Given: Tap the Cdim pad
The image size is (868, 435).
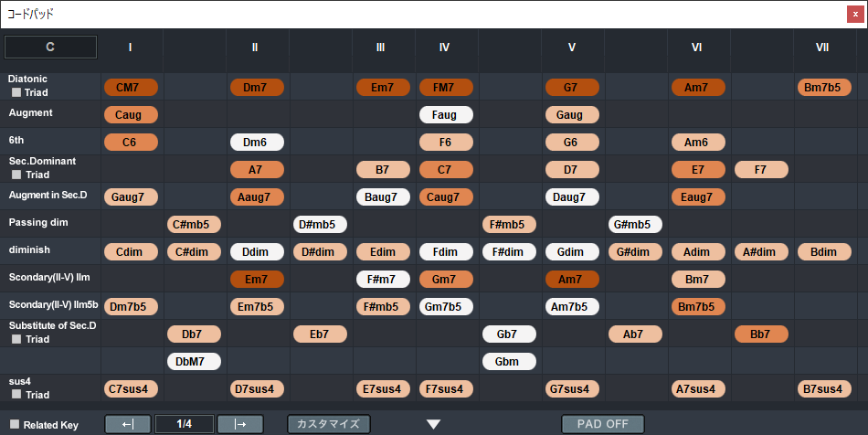Looking at the screenshot, I should click(x=131, y=252).
